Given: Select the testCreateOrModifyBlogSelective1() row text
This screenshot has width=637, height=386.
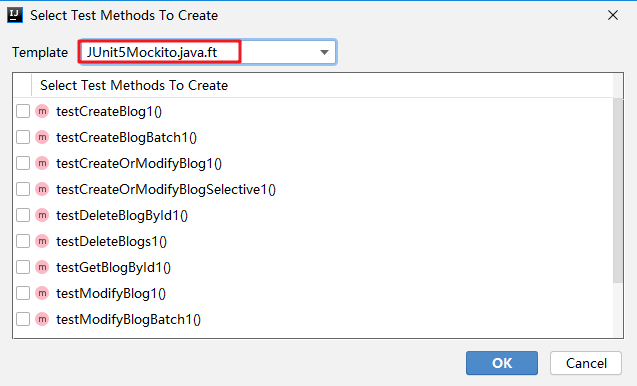Looking at the screenshot, I should tap(166, 189).
